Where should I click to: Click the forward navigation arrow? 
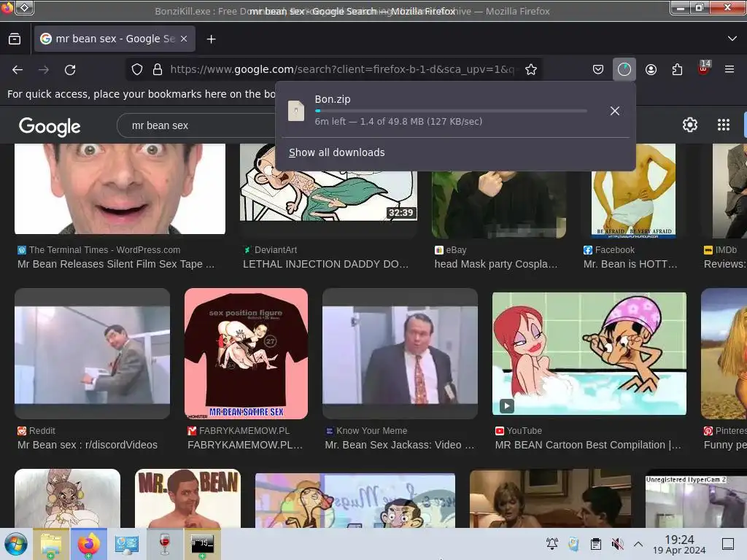[x=44, y=70]
